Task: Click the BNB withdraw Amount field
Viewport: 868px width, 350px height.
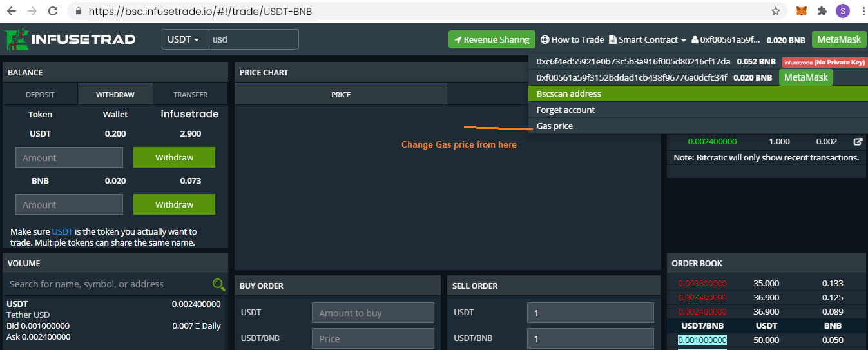Action: (69, 204)
